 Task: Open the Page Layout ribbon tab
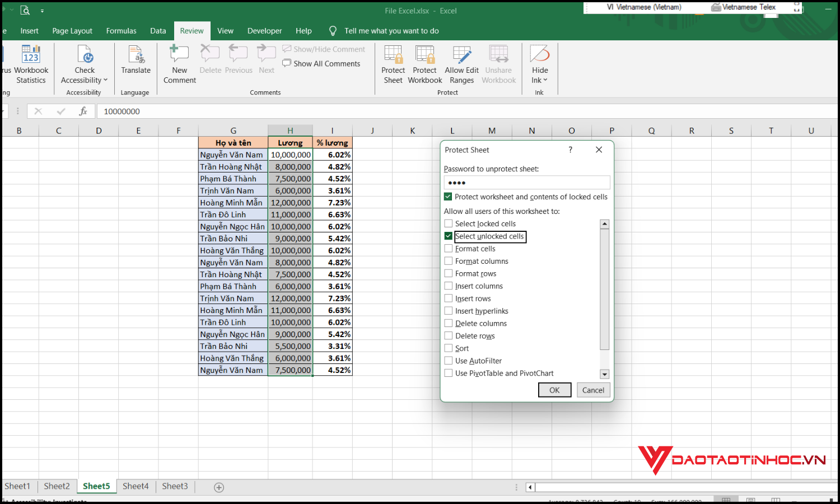[72, 31]
